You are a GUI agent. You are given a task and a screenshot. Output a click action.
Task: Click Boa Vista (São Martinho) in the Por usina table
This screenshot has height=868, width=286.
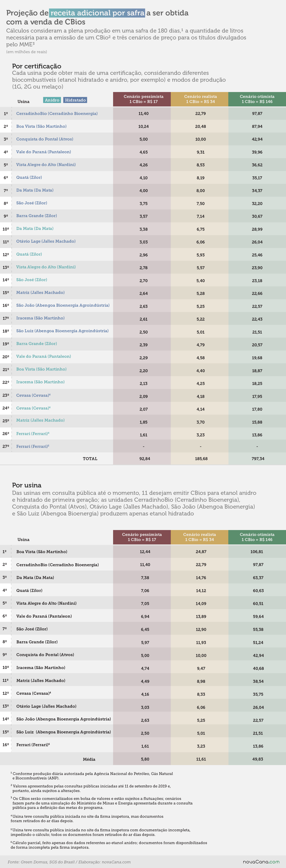point(42,552)
